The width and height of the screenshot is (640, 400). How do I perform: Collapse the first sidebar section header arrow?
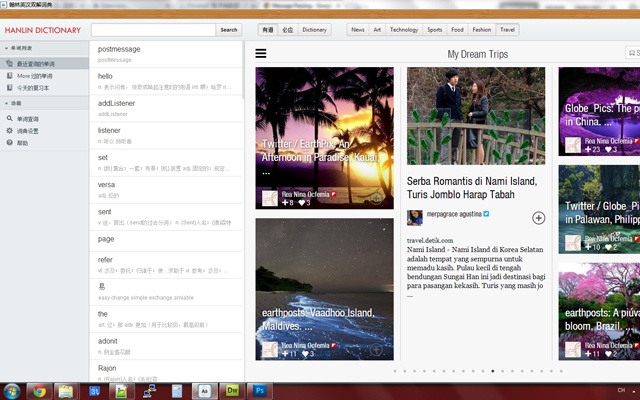click(x=6, y=48)
